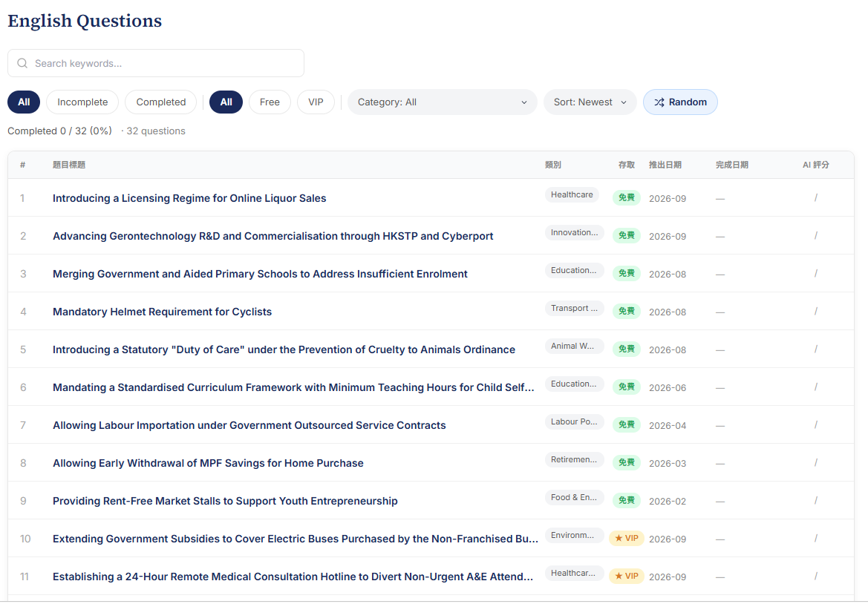Select the Completed status filter
Screen dimensions: 868x604
[x=161, y=102]
